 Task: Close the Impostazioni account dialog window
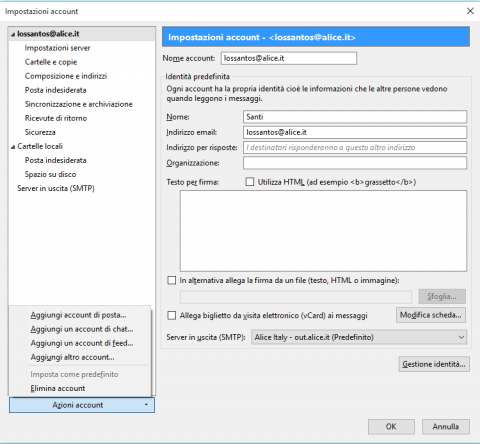(470, 11)
